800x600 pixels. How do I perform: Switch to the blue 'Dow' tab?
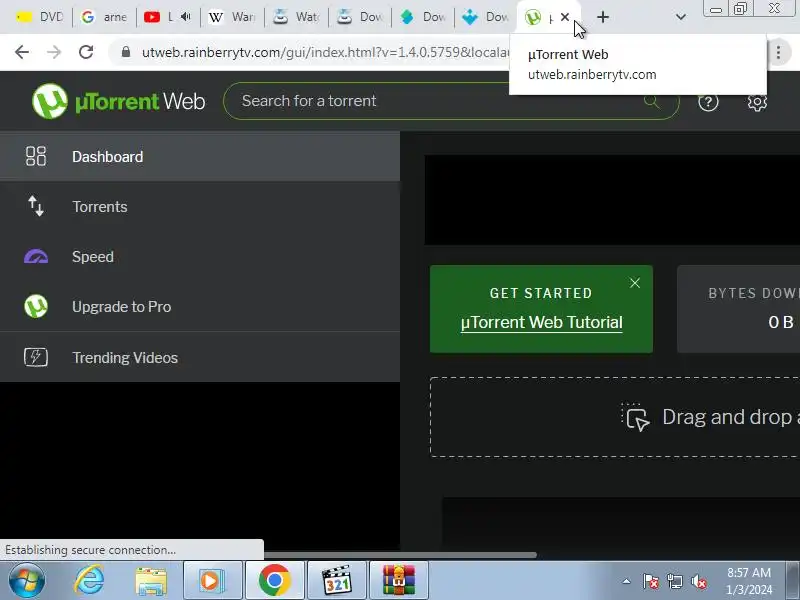pyautogui.click(x=485, y=17)
